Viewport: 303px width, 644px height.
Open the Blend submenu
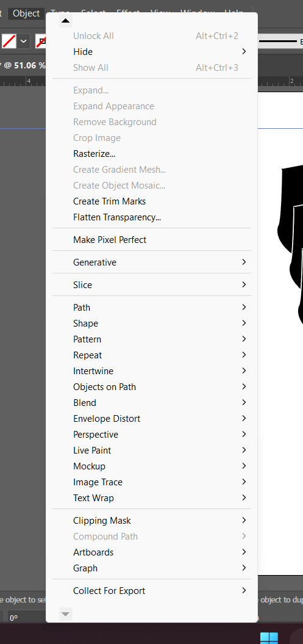(x=152, y=403)
